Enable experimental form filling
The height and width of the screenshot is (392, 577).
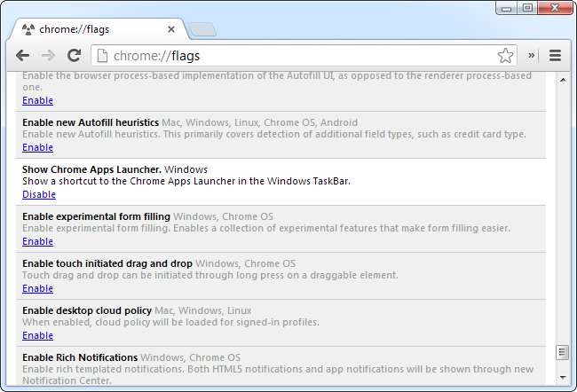pyautogui.click(x=37, y=241)
